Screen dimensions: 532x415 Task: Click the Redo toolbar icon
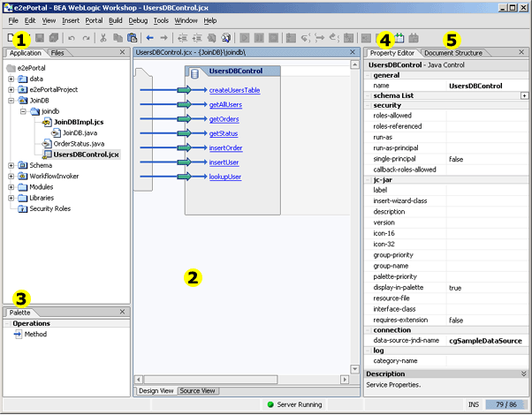87,38
